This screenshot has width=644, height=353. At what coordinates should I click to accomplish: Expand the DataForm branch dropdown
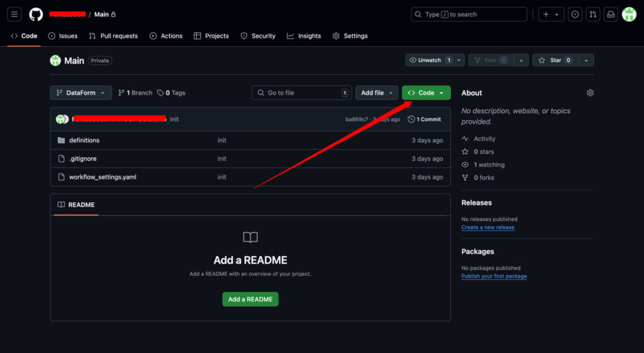pos(81,93)
